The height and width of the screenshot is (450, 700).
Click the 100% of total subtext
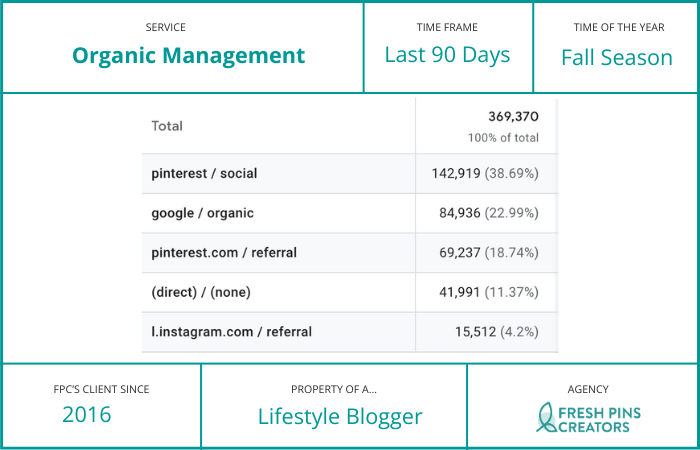(503, 138)
